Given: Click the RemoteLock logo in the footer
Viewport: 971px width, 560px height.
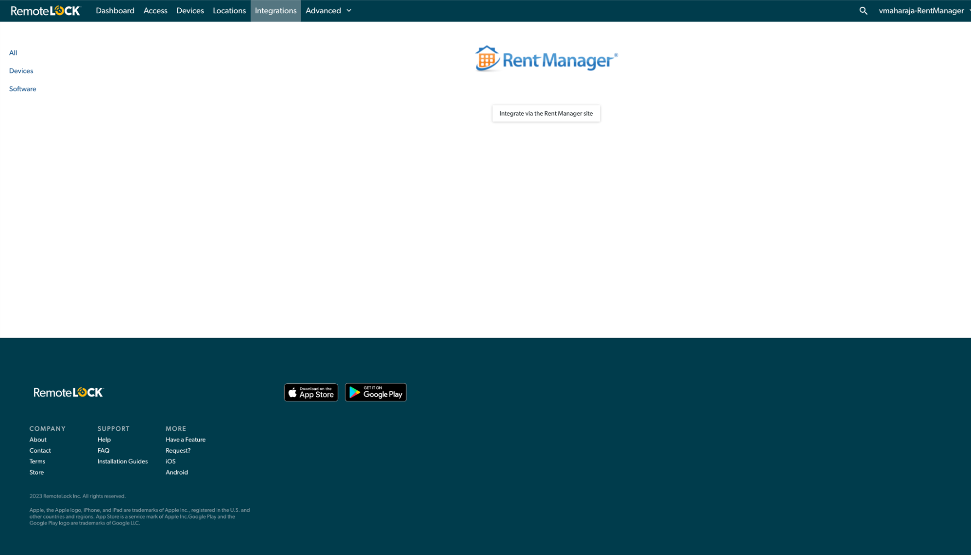Looking at the screenshot, I should [x=68, y=392].
